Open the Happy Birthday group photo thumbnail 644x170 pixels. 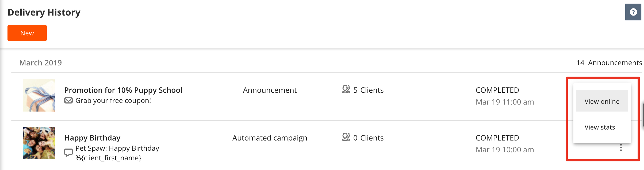[x=39, y=143]
